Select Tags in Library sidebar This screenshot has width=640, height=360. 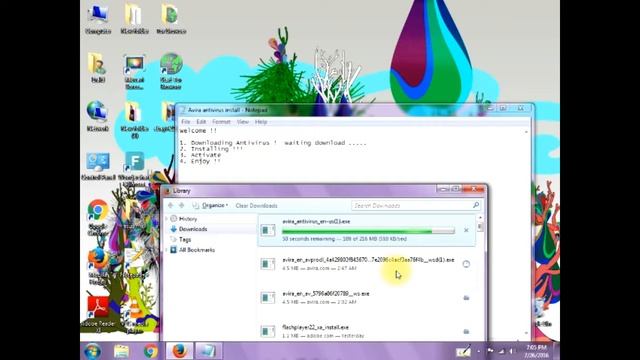point(184,240)
